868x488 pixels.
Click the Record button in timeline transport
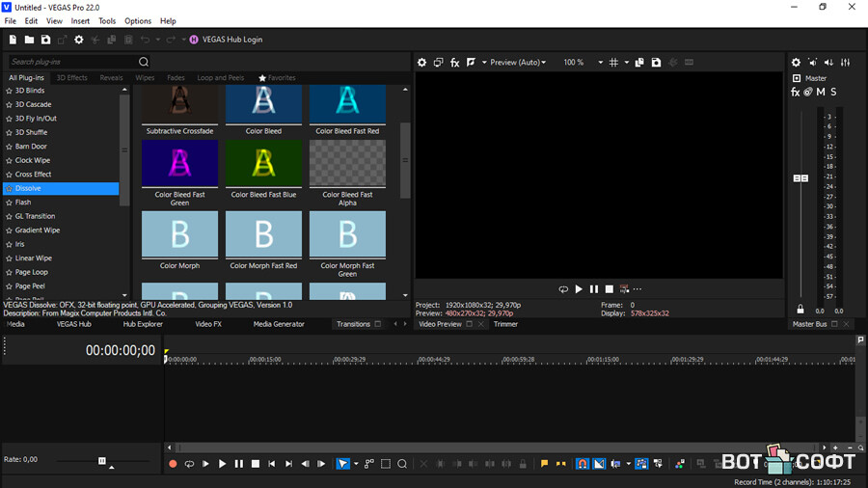173,464
